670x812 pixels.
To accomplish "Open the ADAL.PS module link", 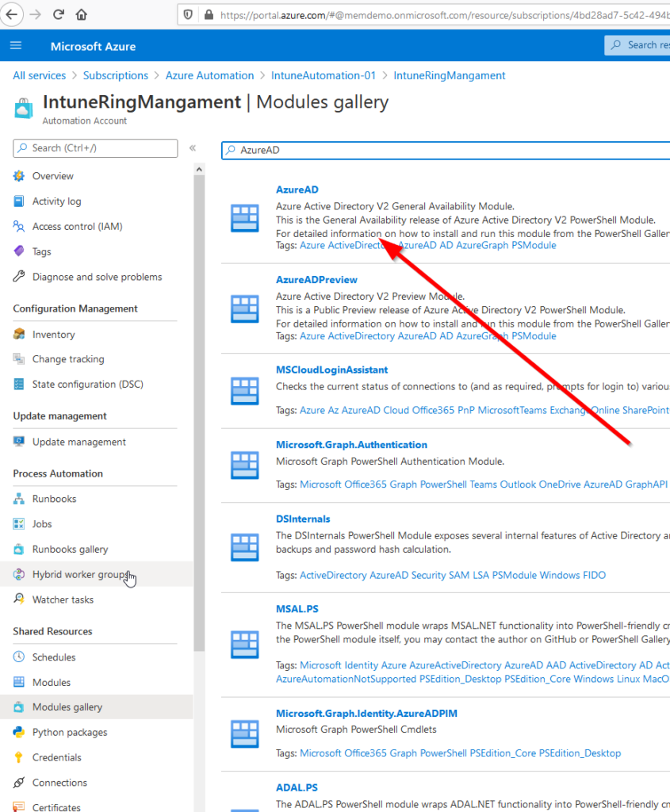I will [297, 787].
